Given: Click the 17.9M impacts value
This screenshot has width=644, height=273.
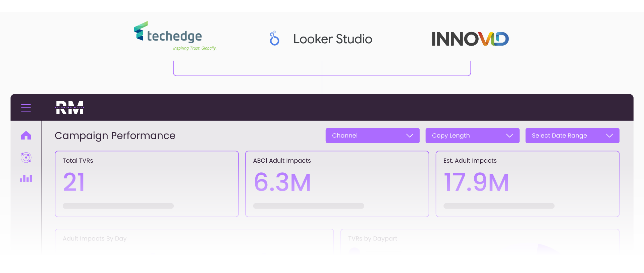Looking at the screenshot, I should (476, 182).
